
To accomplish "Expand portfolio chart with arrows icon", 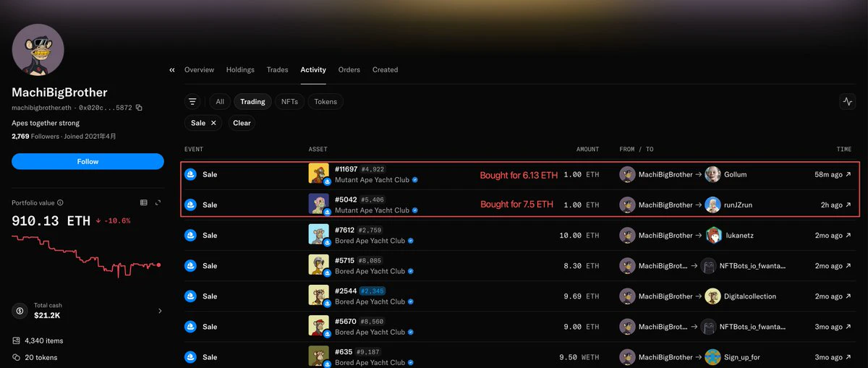I will (159, 203).
